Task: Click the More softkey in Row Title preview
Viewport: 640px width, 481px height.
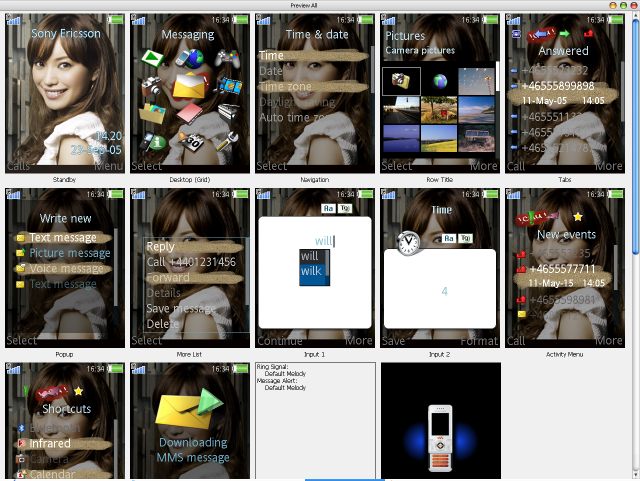Action: tap(484, 166)
